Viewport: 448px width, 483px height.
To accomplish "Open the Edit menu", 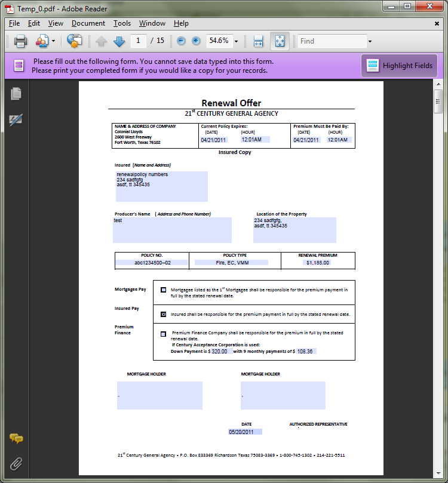I will (34, 23).
